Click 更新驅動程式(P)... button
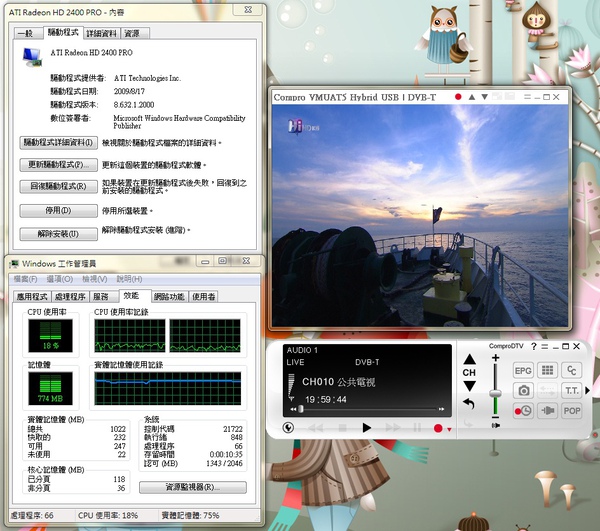This screenshot has height=531, width=600. [59, 165]
